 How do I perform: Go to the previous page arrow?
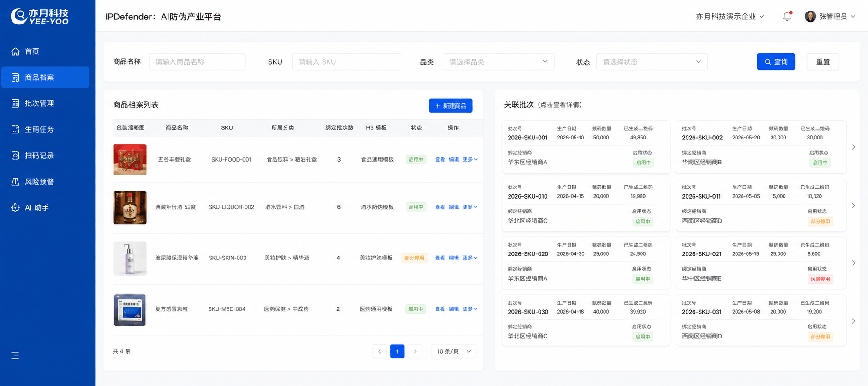[x=380, y=351]
